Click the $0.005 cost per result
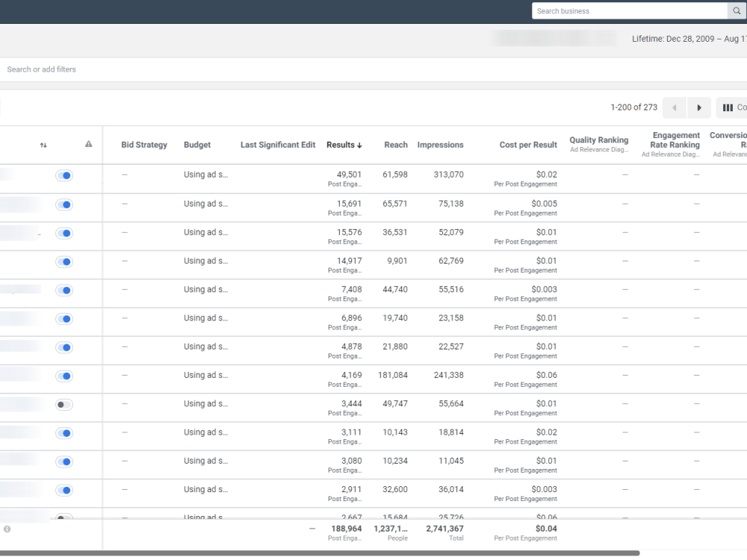747x560 pixels. point(544,204)
